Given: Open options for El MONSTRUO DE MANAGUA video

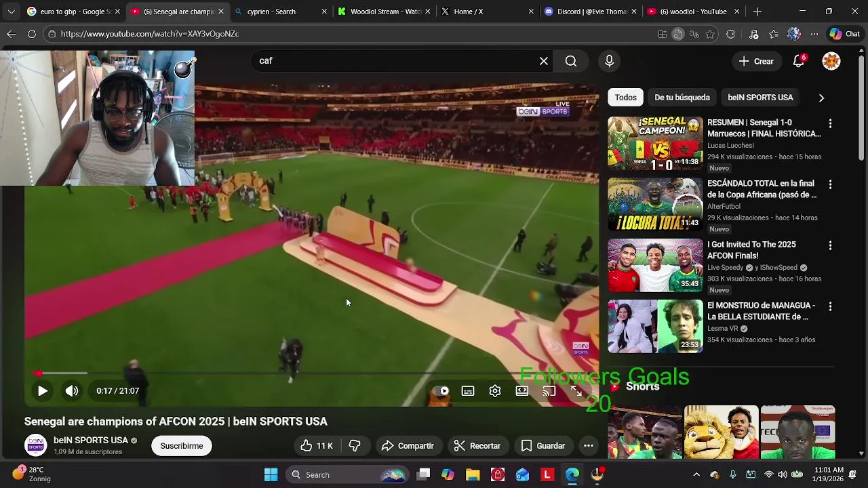Looking at the screenshot, I should 830,306.
